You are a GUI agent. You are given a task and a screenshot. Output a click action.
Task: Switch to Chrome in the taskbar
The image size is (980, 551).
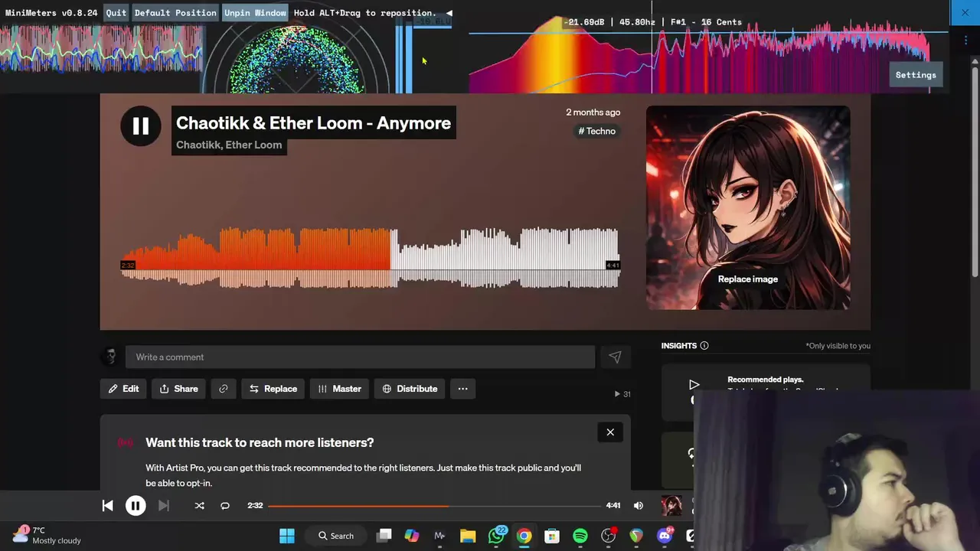[524, 536]
